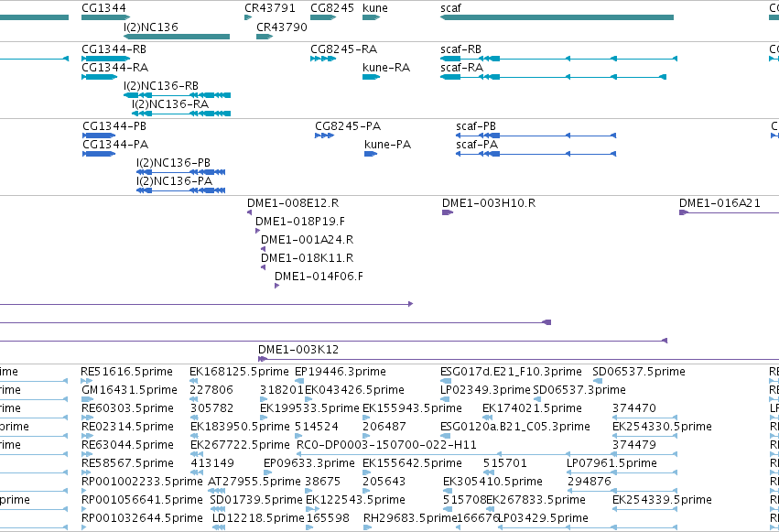The height and width of the screenshot is (532, 779).
Task: Click protein l(2)NC136-PB
Action: coord(181,172)
